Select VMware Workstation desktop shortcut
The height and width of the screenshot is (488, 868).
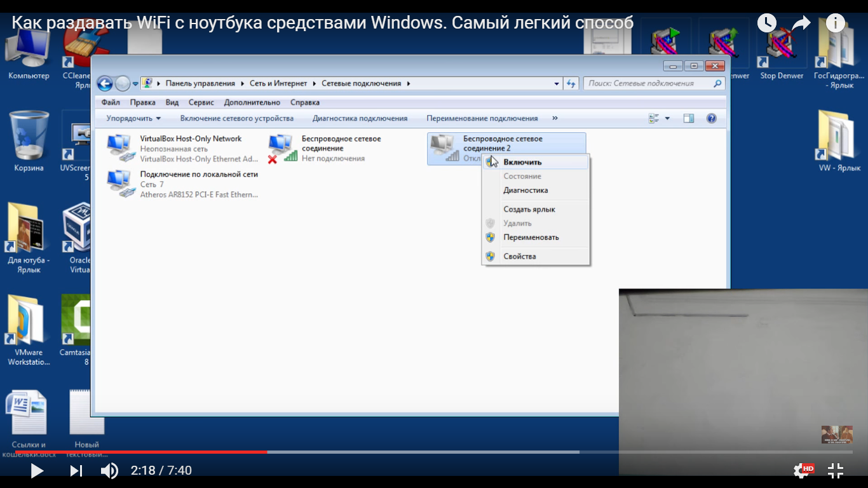coord(29,330)
